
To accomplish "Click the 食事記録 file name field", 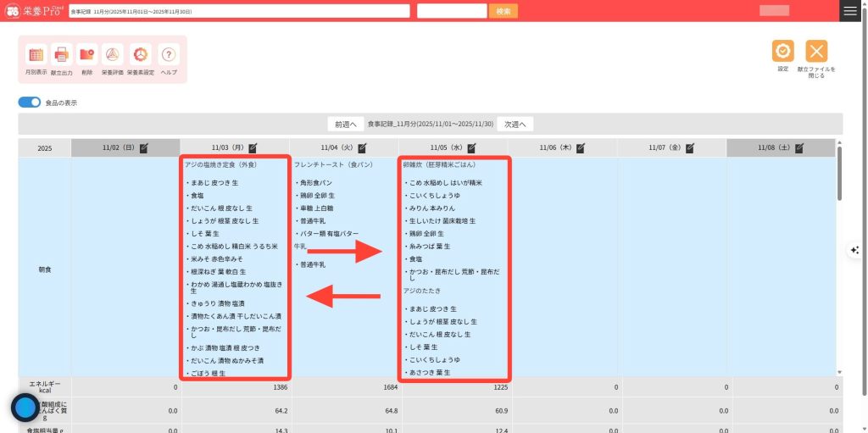I will 238,11.
